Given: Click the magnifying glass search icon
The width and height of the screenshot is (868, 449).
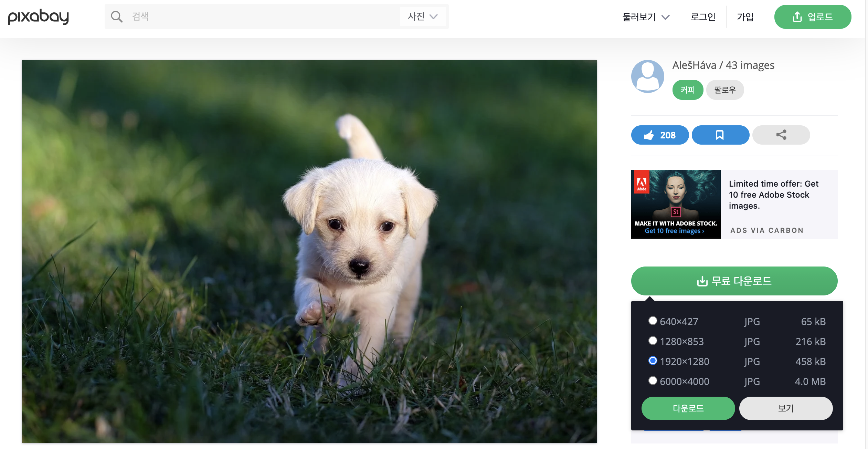Looking at the screenshot, I should [x=117, y=17].
